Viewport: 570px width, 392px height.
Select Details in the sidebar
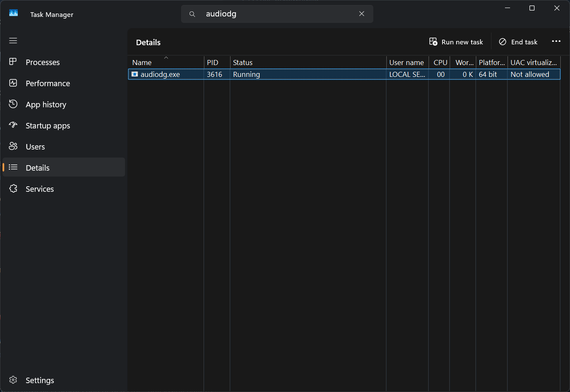38,168
